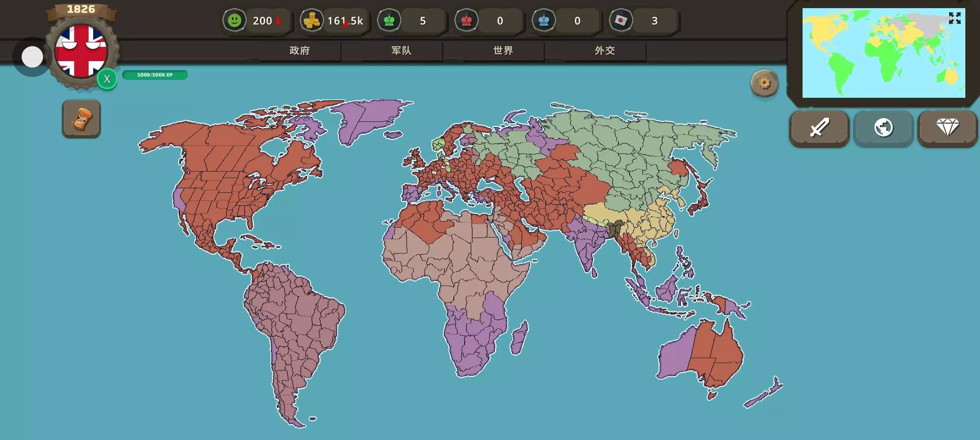
Task: Open the 政府 government tab
Action: [300, 51]
